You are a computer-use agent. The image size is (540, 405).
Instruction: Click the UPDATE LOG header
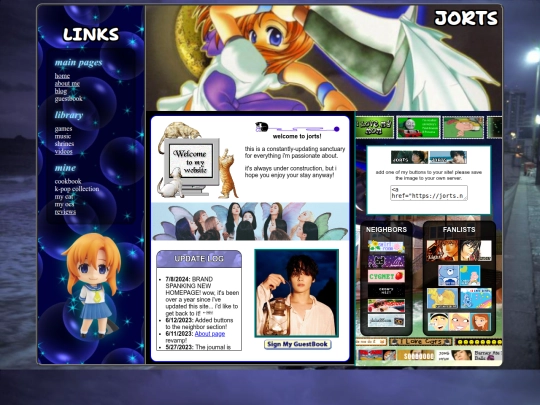pos(199,259)
